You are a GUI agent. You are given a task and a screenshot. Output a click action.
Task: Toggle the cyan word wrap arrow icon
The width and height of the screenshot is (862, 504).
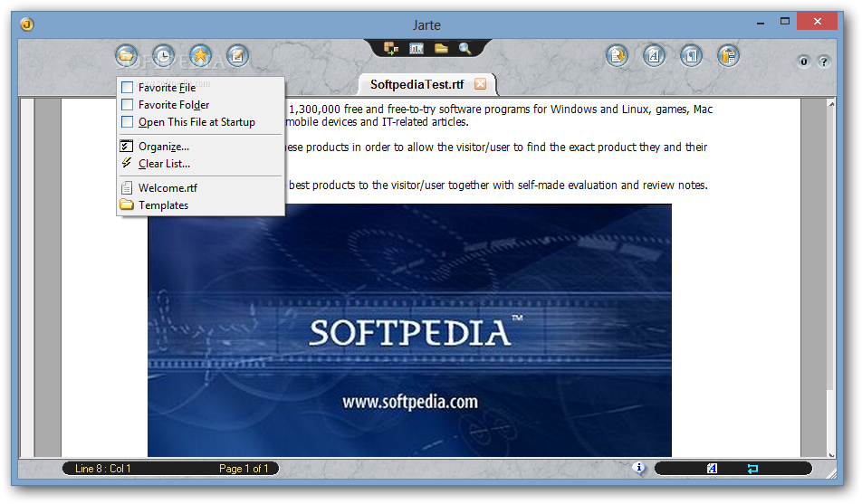pyautogui.click(x=752, y=469)
